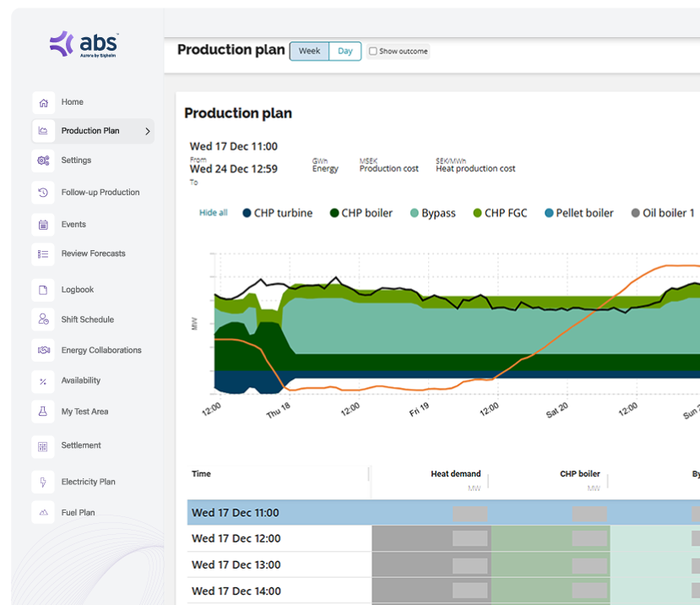Select the Wed 17 Dec 12:00 row
This screenshot has height=605, width=700.
236,538
